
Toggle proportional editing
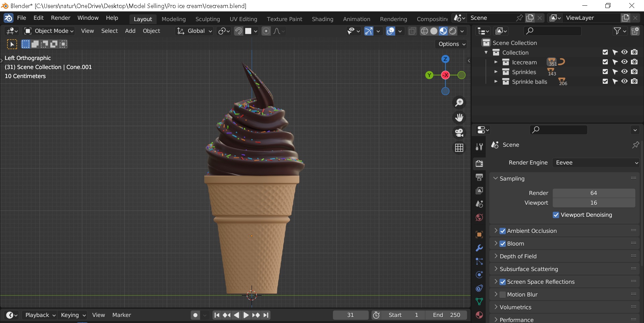point(266,31)
